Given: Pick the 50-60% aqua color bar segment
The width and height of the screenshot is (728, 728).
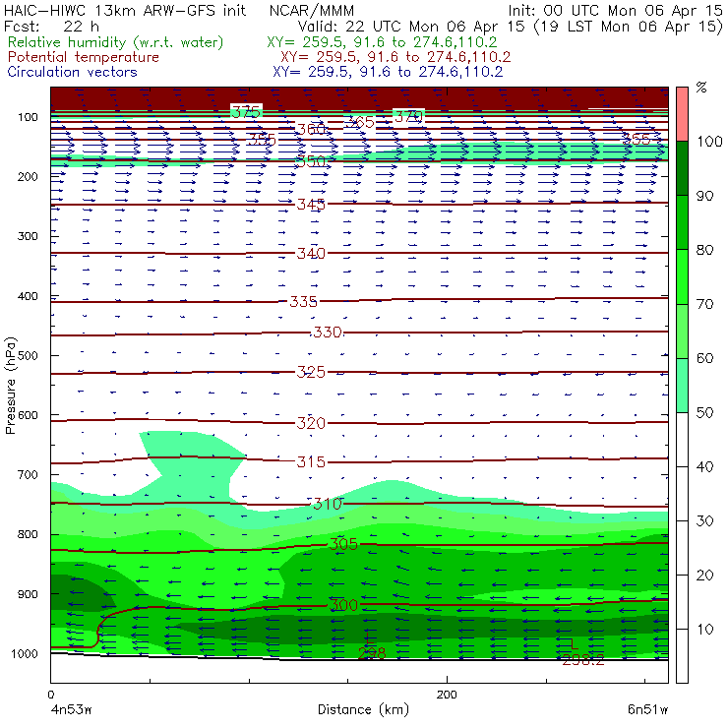Looking at the screenshot, I should 682,386.
